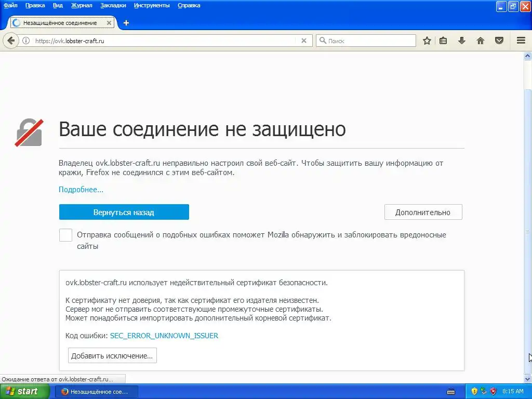Click the line mentioning корневой сертификат
This screenshot has height=399, width=532.
[x=198, y=318]
